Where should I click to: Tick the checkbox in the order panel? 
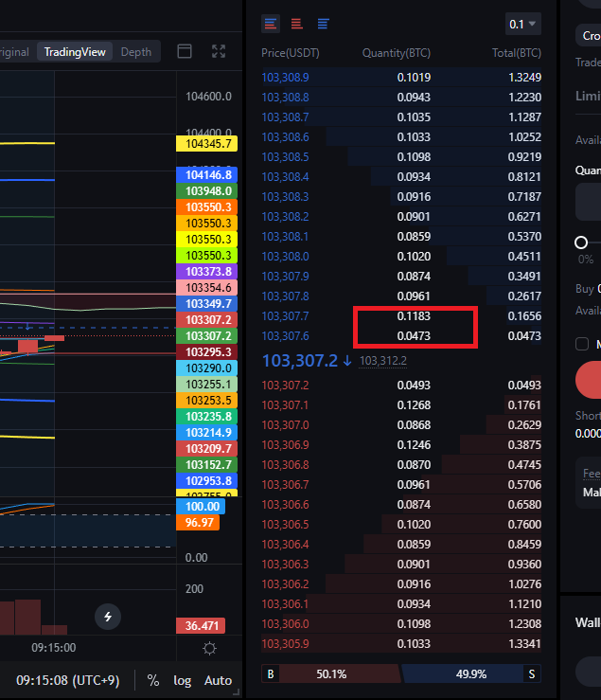(582, 344)
